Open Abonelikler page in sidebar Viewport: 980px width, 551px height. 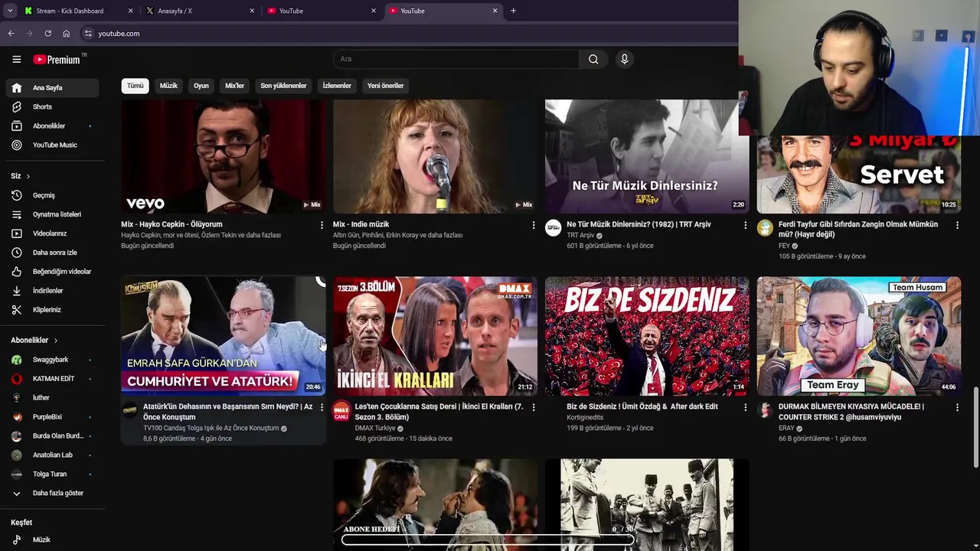click(53, 126)
